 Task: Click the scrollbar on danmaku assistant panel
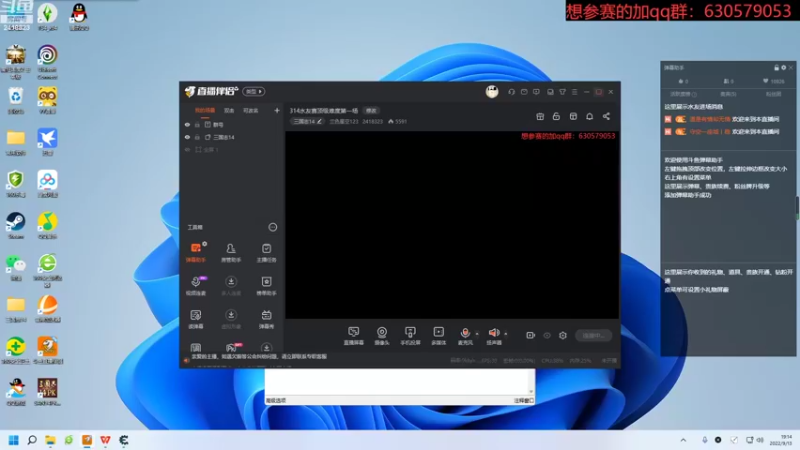(797, 208)
